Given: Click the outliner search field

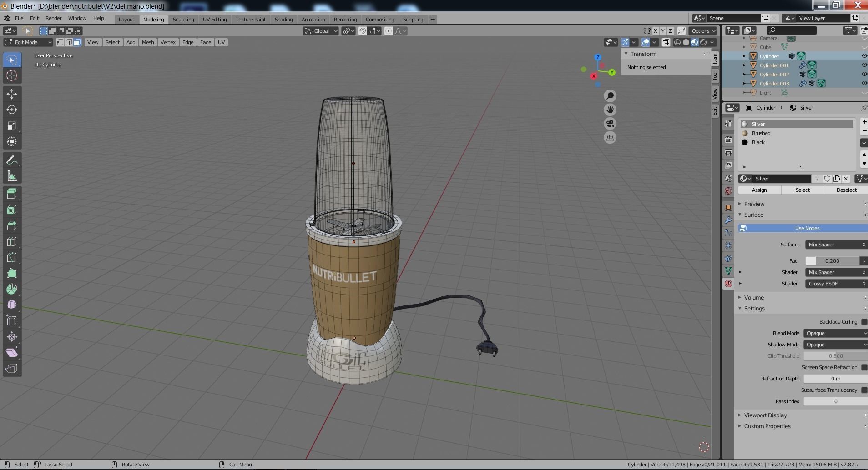Looking at the screenshot, I should (792, 30).
